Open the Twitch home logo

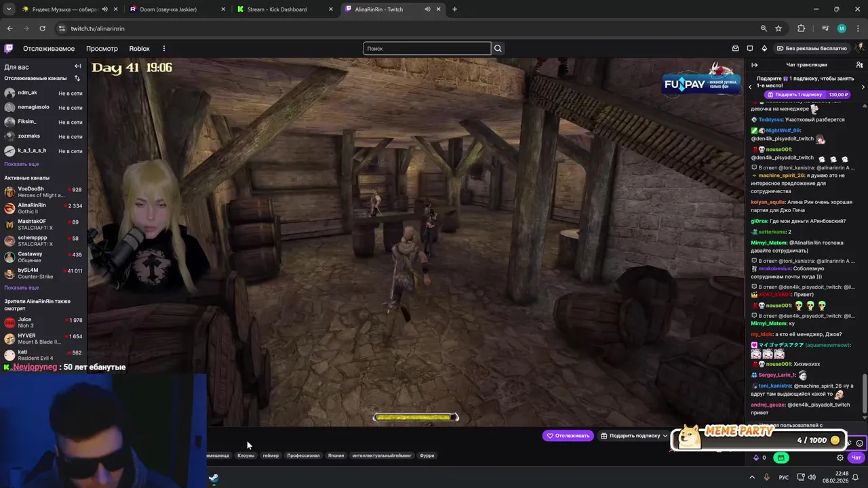(9, 48)
